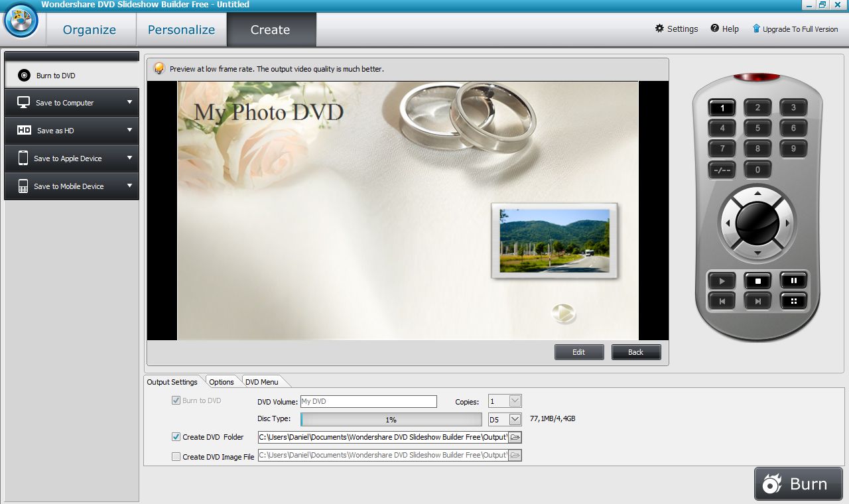Click the remote play button
This screenshot has height=504, width=849.
722,281
